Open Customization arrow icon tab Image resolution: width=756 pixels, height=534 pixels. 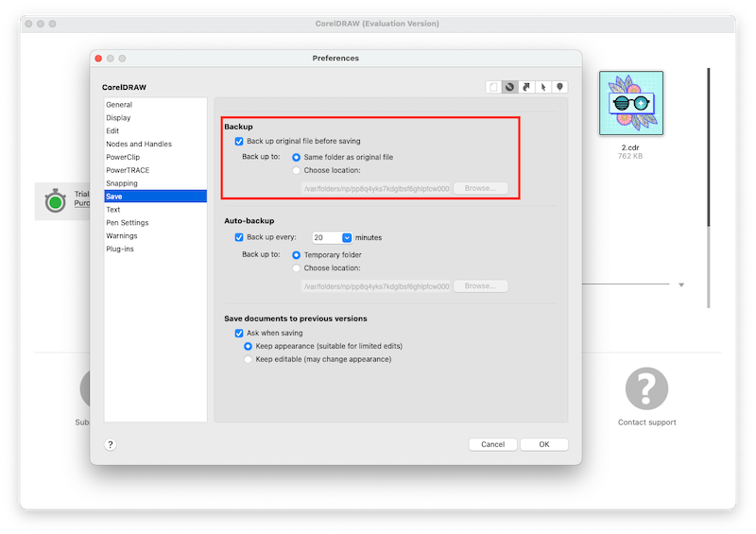click(526, 87)
